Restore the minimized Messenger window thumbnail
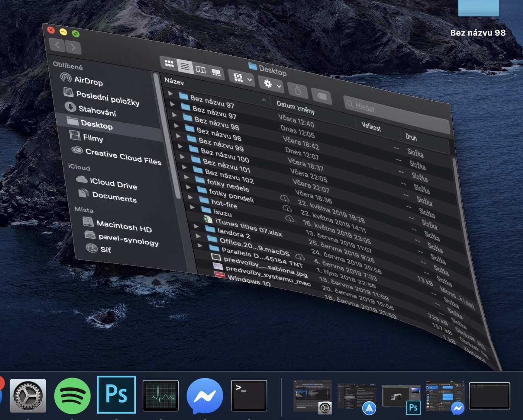This screenshot has width=523, height=420. click(x=445, y=396)
